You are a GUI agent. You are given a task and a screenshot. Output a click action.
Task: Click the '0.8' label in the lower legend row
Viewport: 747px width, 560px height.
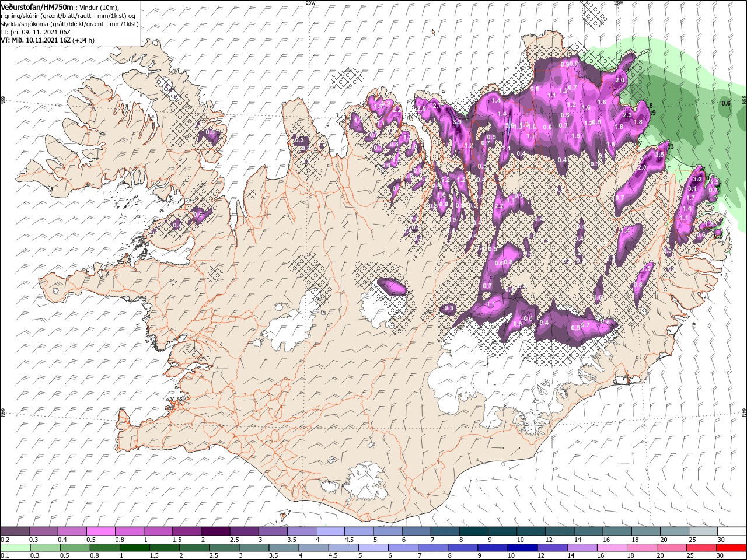tap(95, 556)
